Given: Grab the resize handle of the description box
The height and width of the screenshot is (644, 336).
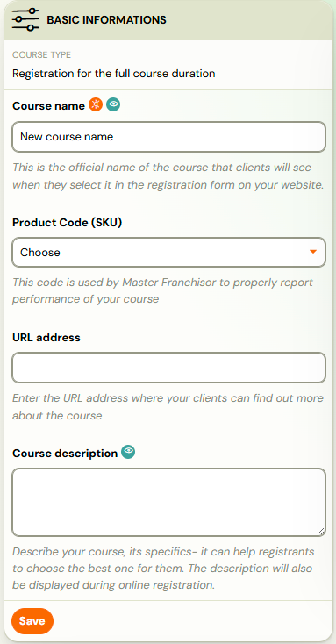Looking at the screenshot, I should [x=321, y=532].
